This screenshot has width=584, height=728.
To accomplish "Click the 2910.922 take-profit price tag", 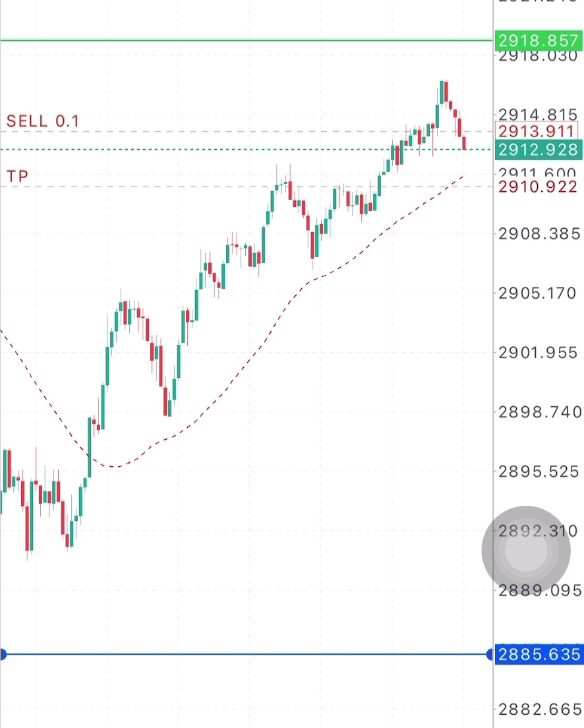I will [x=537, y=187].
